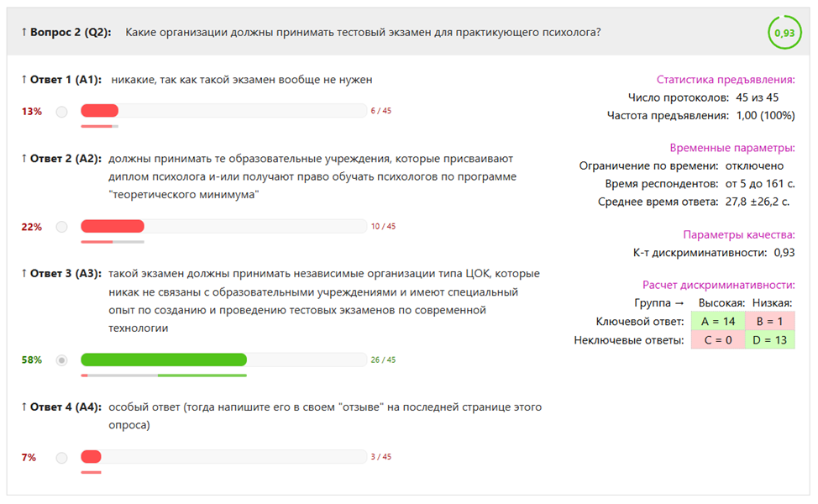
Task: Click the green 0,93 circular score badge
Action: (x=784, y=33)
